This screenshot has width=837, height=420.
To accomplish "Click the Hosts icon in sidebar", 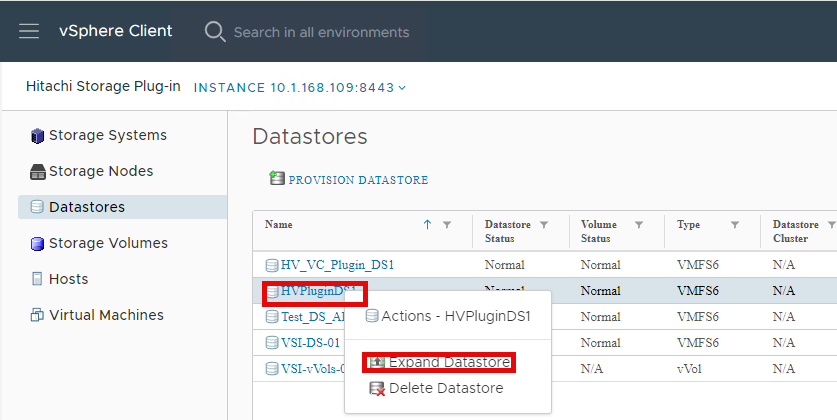I will 38,279.
